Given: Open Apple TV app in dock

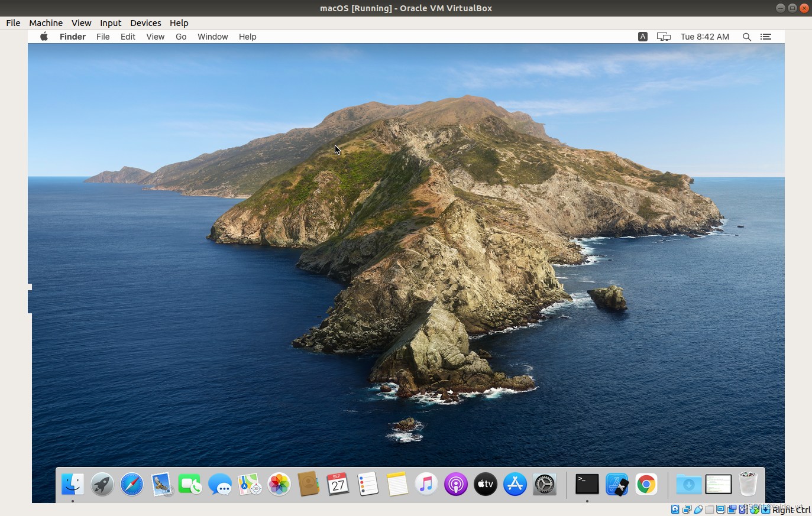Looking at the screenshot, I should pyautogui.click(x=486, y=485).
